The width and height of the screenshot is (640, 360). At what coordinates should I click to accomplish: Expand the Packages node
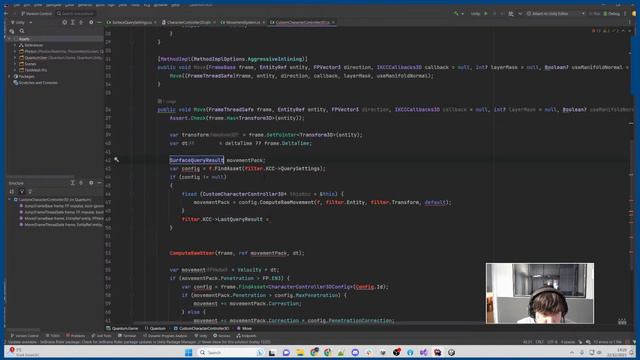(9, 76)
